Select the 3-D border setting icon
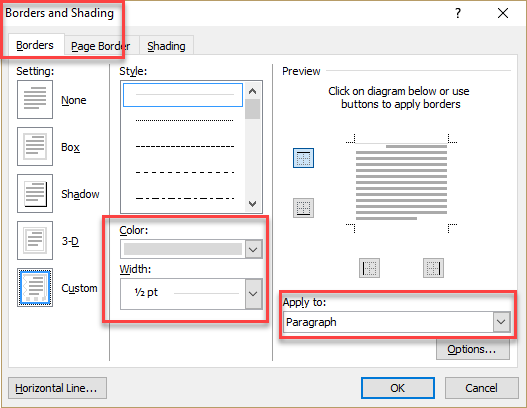527x408 pixels. pyautogui.click(x=35, y=241)
